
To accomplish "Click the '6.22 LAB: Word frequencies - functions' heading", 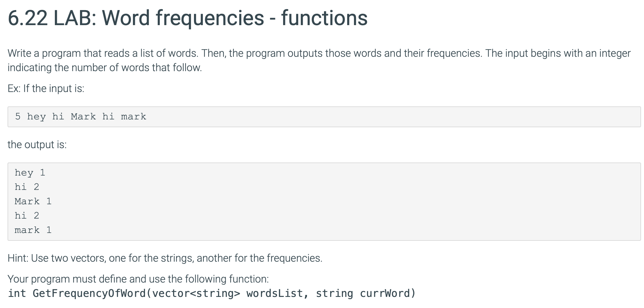I will point(187,18).
